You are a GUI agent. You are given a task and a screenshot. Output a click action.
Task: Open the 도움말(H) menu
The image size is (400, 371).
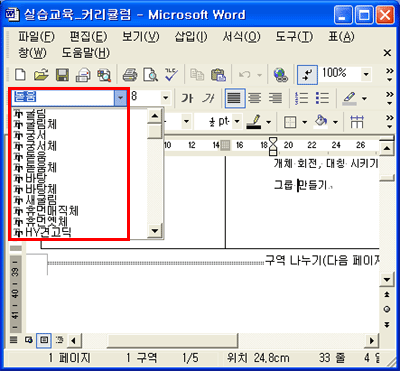(86, 53)
